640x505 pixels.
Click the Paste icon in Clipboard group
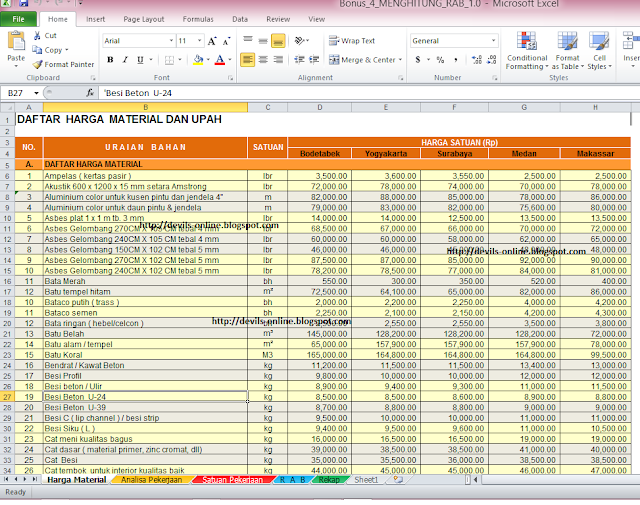pyautogui.click(x=15, y=43)
